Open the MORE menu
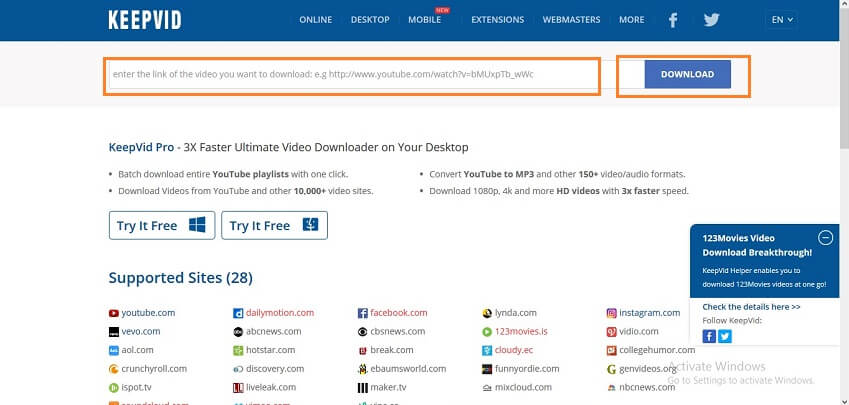This screenshot has width=849, height=405. pos(632,19)
